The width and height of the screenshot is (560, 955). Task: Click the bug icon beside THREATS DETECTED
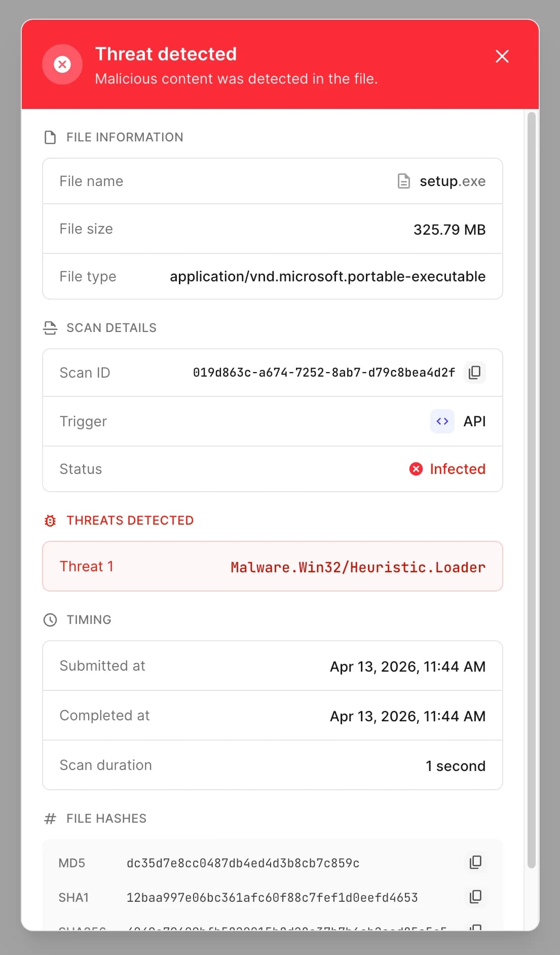click(x=50, y=520)
